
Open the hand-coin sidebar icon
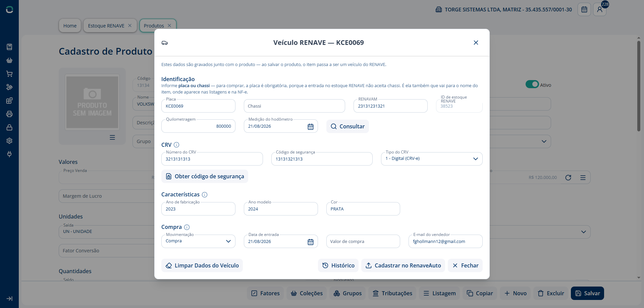click(9, 87)
